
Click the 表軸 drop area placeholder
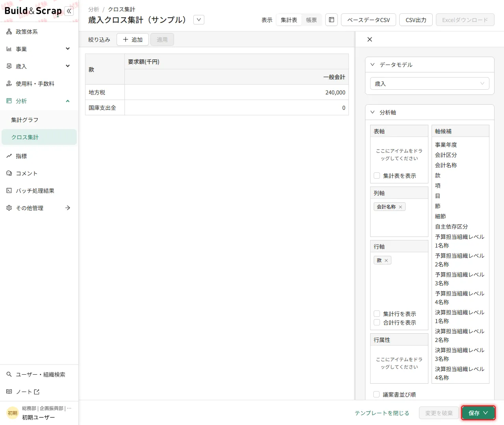tap(399, 155)
